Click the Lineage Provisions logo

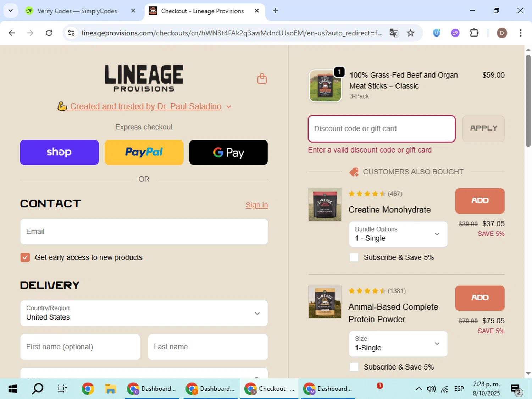144,78
